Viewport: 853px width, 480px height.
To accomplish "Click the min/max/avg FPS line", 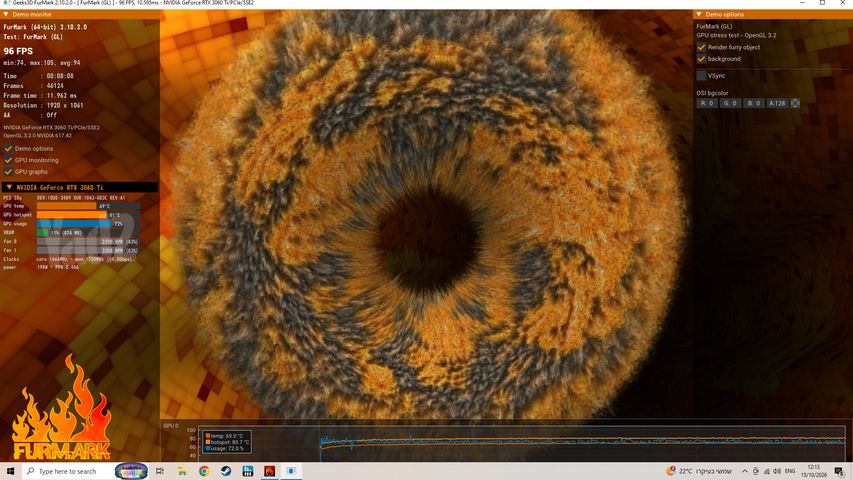I will (42, 63).
